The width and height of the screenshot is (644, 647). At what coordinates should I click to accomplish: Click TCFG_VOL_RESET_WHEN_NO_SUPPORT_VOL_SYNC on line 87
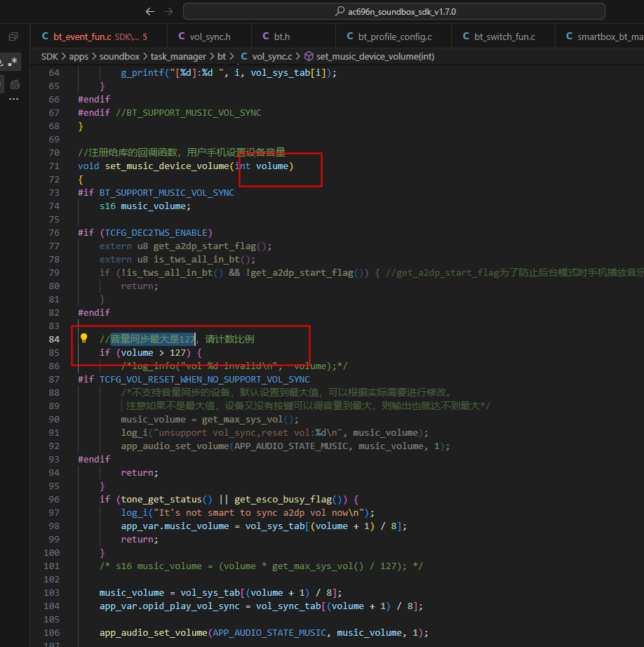(x=205, y=379)
